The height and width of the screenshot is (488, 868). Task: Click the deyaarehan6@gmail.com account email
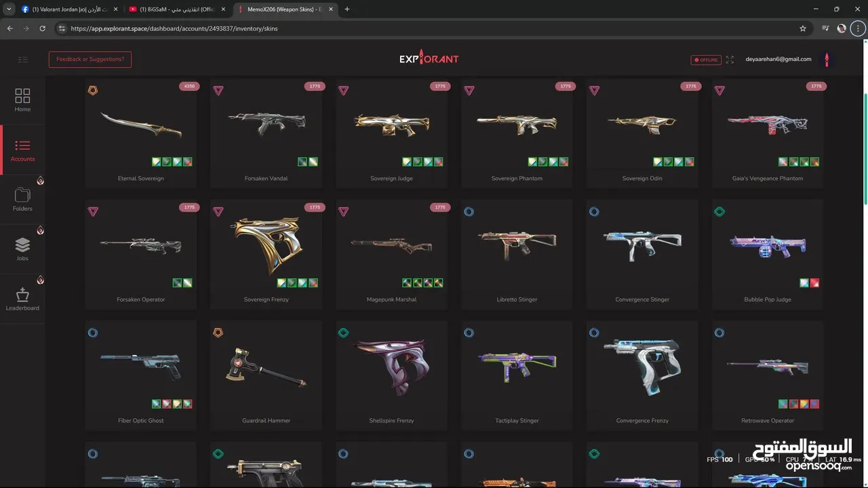coord(778,59)
